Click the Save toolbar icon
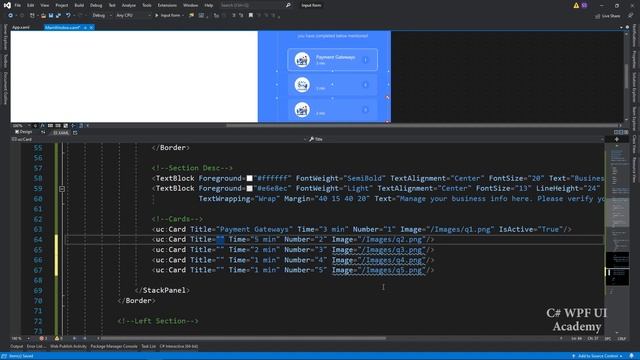 click(x=51, y=16)
